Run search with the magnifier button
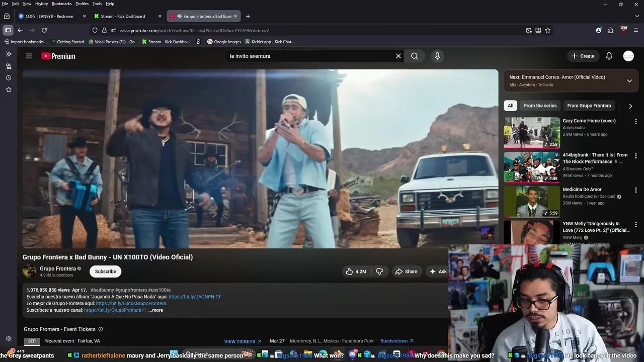 click(x=415, y=56)
